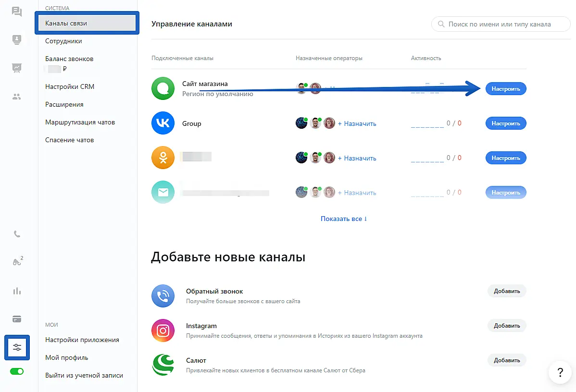Click Настроить for email channel

coord(506,192)
